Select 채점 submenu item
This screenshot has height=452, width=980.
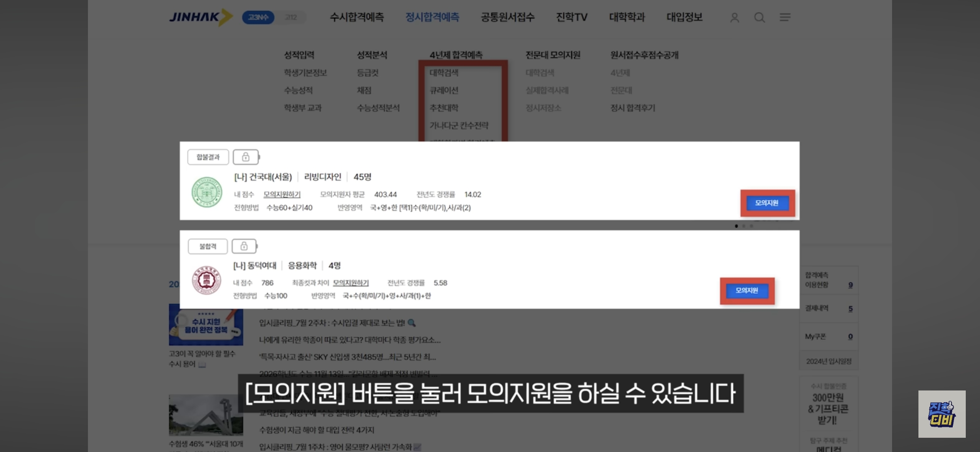click(364, 90)
